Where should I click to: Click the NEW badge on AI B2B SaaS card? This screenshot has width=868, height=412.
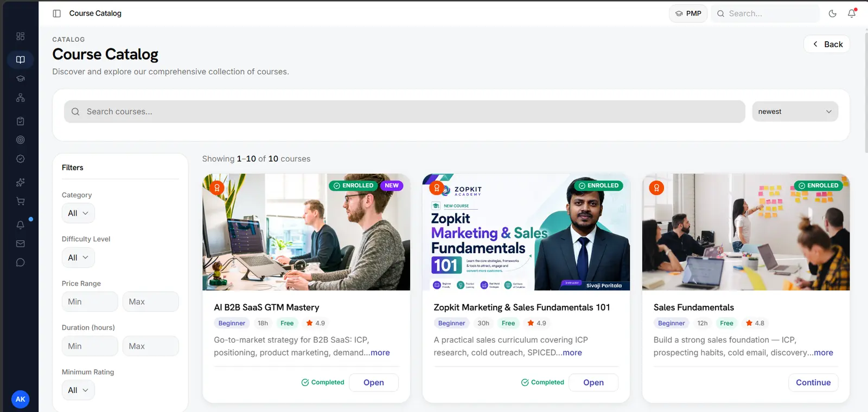click(391, 185)
